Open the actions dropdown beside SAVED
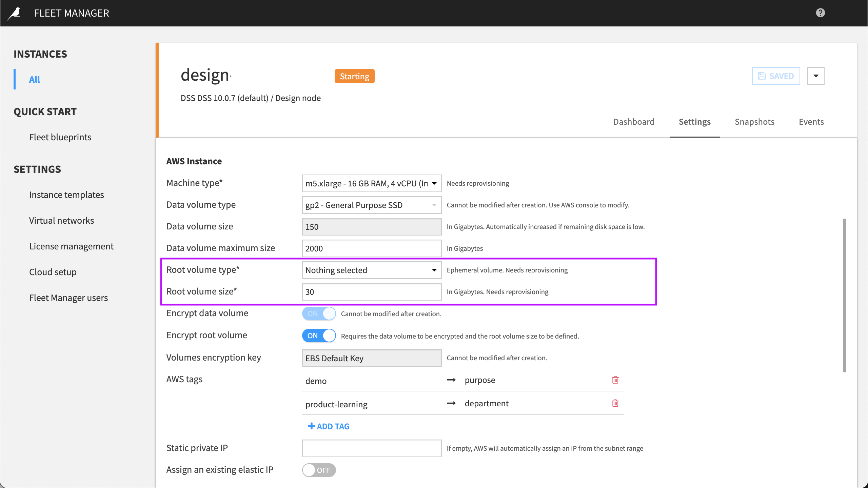Image resolution: width=868 pixels, height=488 pixels. pos(816,76)
